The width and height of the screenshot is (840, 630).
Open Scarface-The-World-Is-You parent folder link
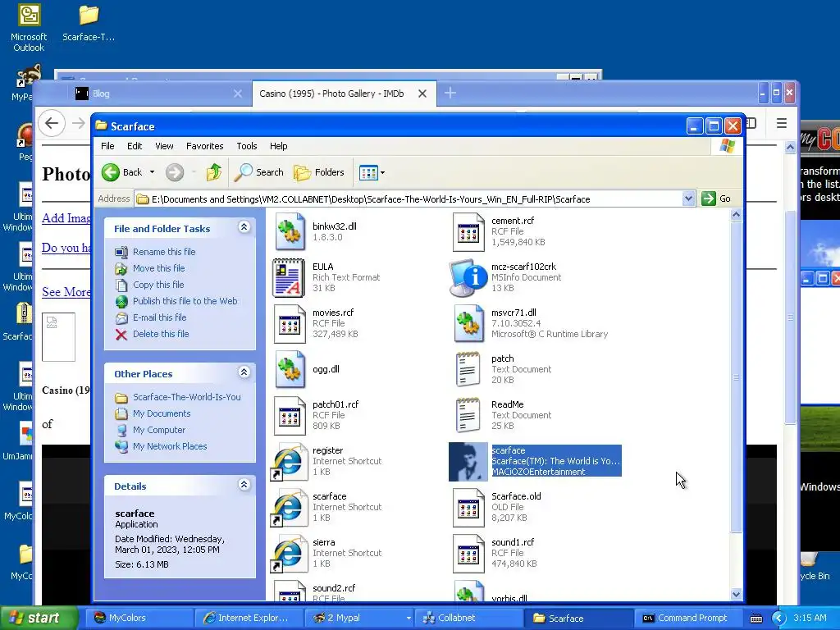[187, 398]
